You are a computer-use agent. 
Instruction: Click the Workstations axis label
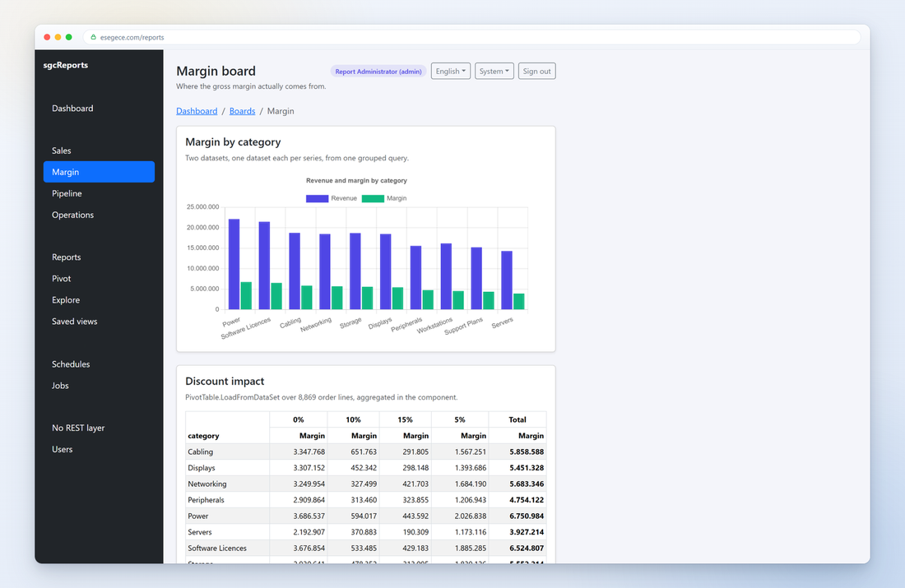pos(434,326)
